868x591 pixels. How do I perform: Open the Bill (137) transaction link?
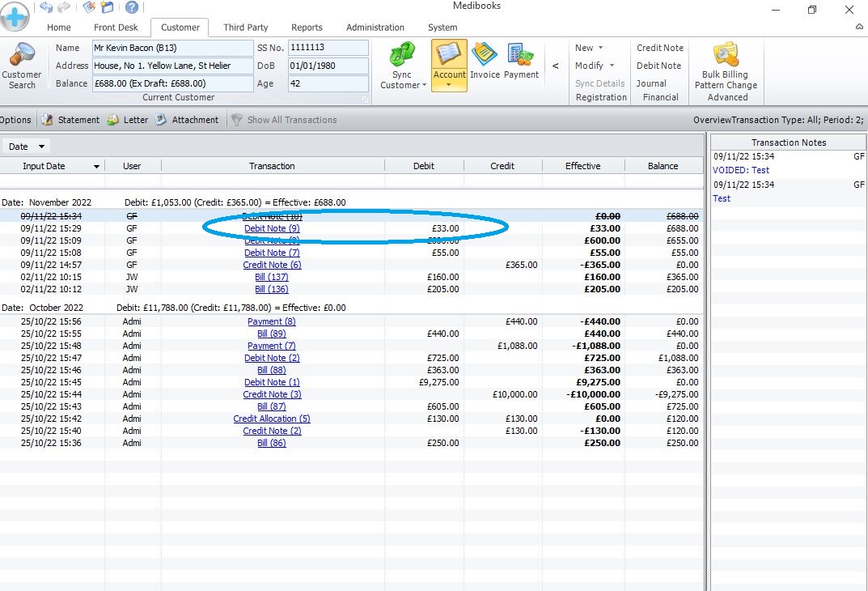[272, 277]
